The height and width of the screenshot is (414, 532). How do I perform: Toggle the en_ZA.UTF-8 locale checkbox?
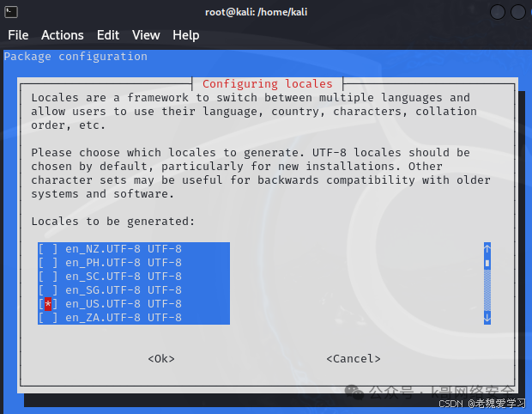point(48,318)
